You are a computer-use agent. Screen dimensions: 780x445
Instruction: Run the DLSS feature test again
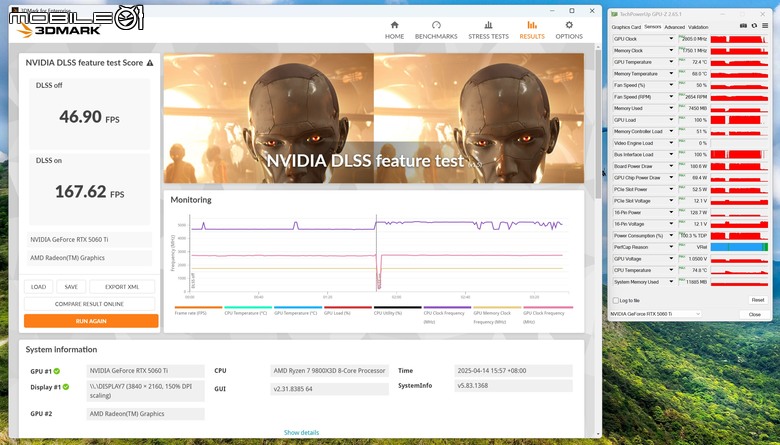[x=91, y=321]
